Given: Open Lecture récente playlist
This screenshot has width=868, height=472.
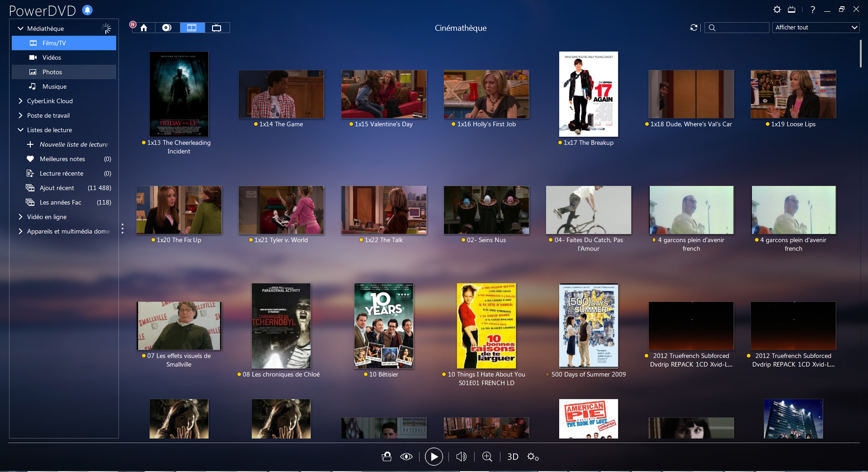Looking at the screenshot, I should 64,173.
